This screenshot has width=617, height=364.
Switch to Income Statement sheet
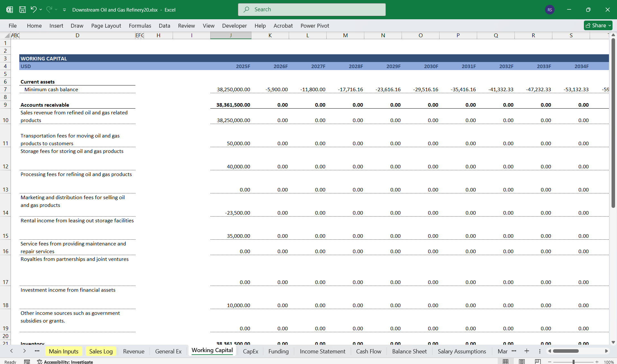point(322,351)
